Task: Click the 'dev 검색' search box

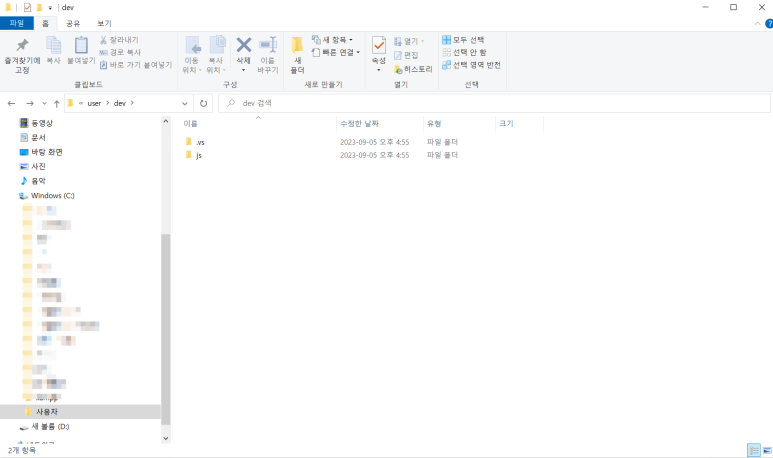Action: tap(494, 103)
